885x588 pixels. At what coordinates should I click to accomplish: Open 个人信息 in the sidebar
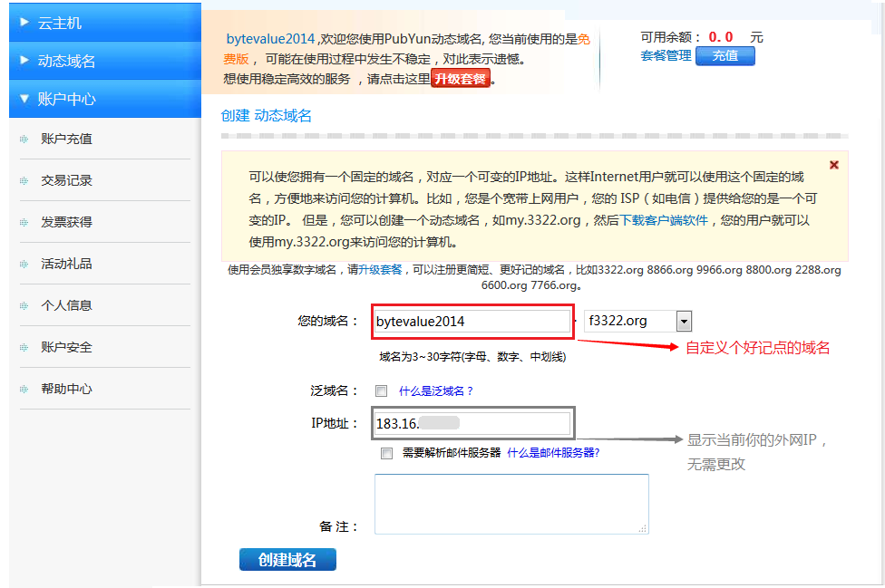66,305
